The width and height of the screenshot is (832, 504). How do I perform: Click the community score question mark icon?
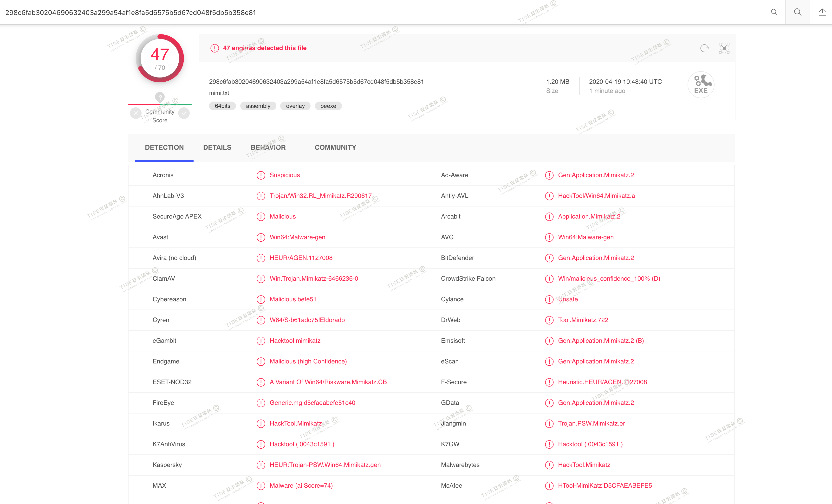(160, 97)
